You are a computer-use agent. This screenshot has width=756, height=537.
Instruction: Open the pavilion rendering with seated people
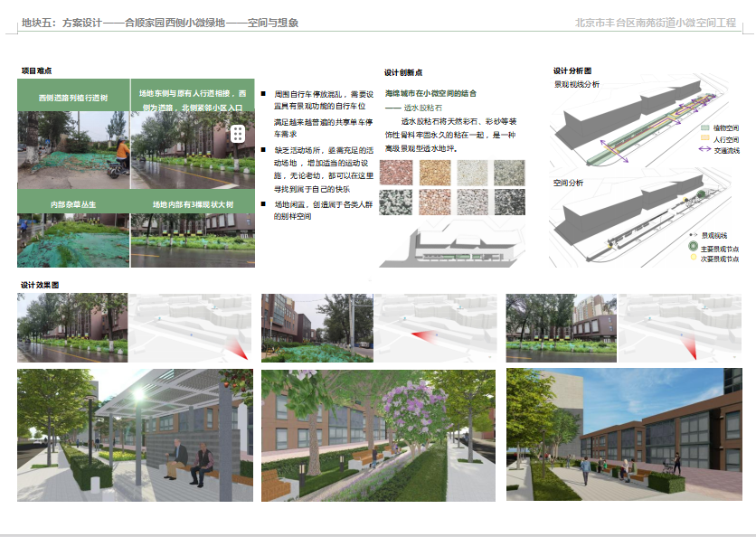click(135, 435)
